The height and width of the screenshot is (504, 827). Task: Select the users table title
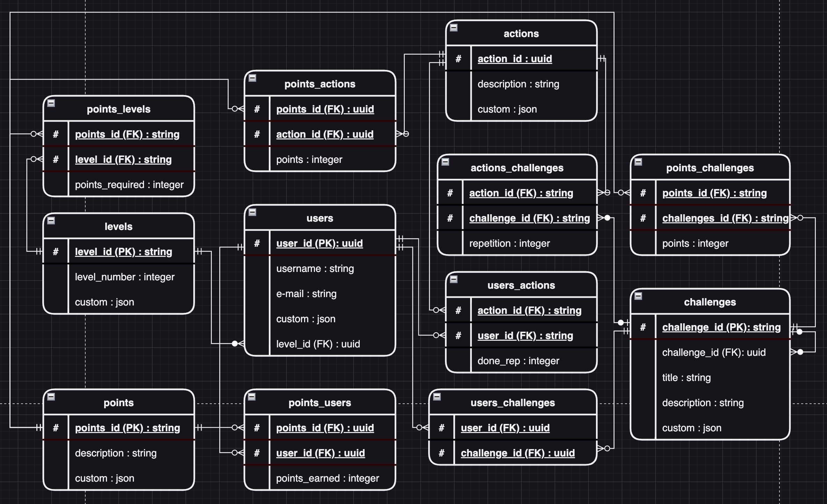point(319,218)
